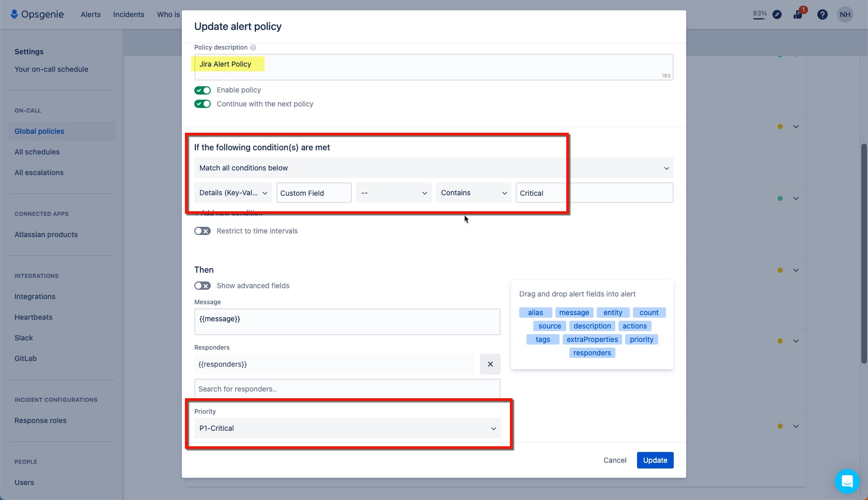Cancel the alert policy update
This screenshot has height=500, width=868.
coord(614,460)
